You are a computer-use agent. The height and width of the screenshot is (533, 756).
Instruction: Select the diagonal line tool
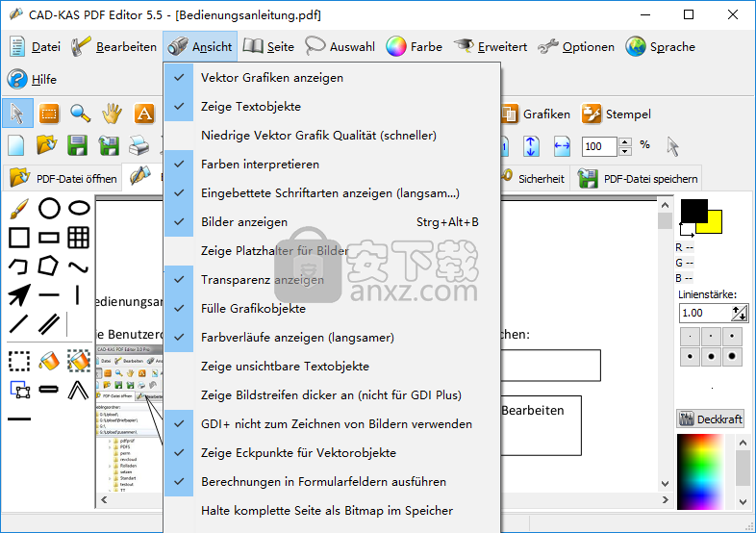point(18,324)
